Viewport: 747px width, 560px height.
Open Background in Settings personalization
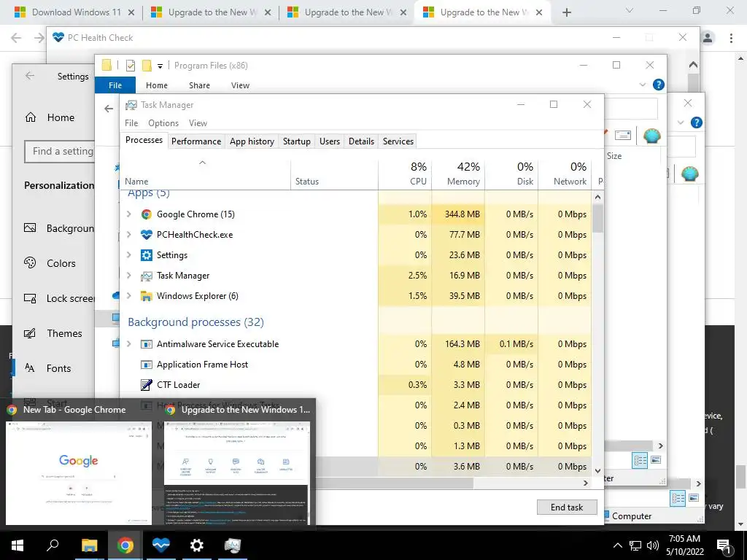pyautogui.click(x=59, y=228)
